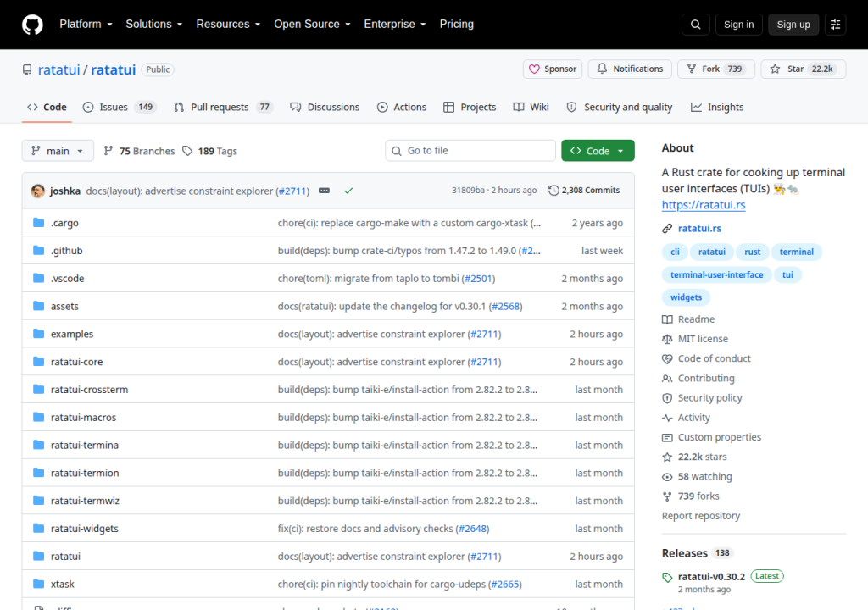This screenshot has height=610, width=868.
Task: Expand the Enterprise dropdown
Action: tap(395, 25)
